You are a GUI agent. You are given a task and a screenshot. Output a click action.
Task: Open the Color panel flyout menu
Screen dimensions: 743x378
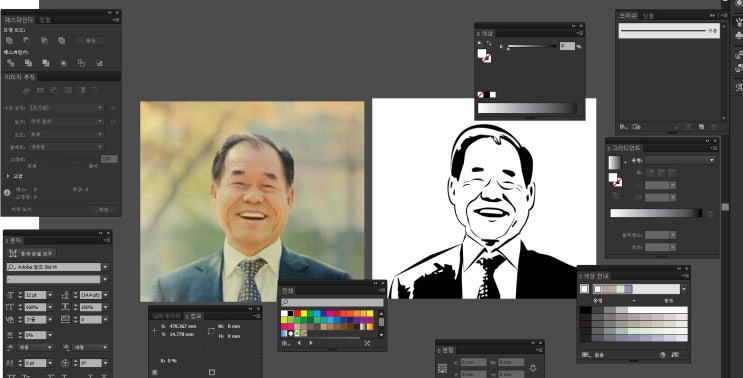pos(580,33)
